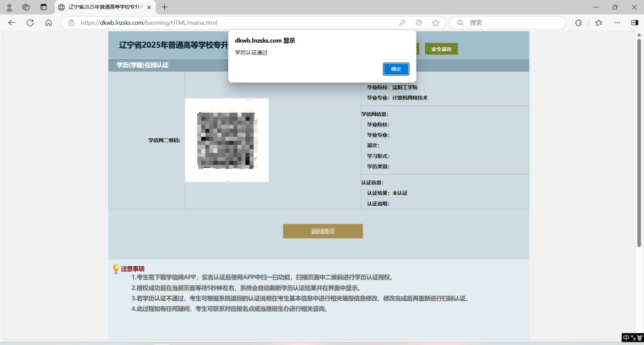
Task: Toggle the vertical tabs actions icon
Action: tap(43, 7)
